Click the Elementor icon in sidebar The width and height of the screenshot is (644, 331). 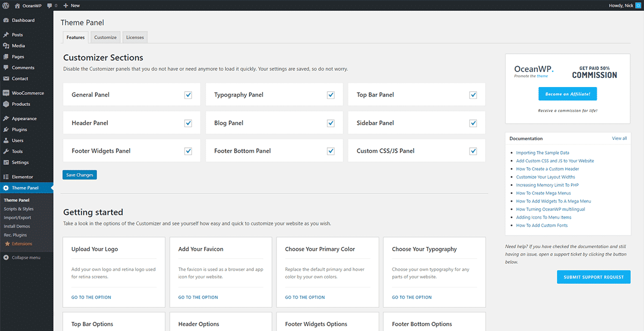coord(6,177)
